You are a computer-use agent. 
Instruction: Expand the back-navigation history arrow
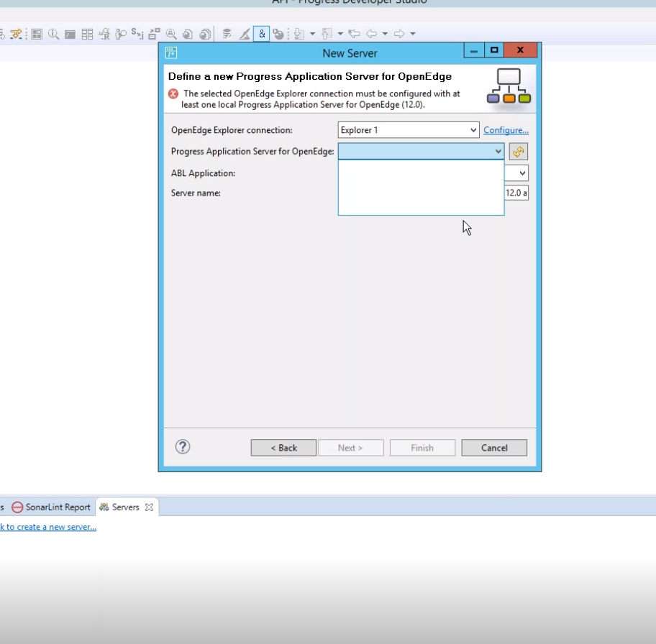[385, 34]
